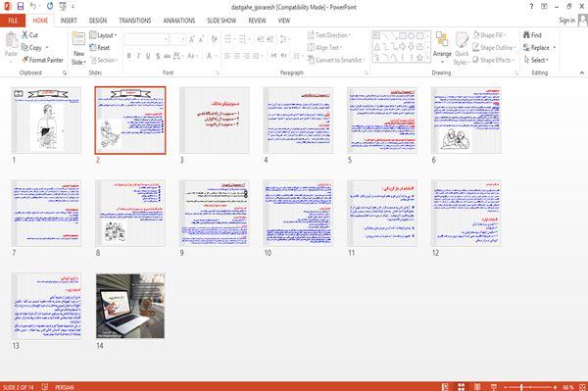Click the Numbering list icon

coord(243,39)
